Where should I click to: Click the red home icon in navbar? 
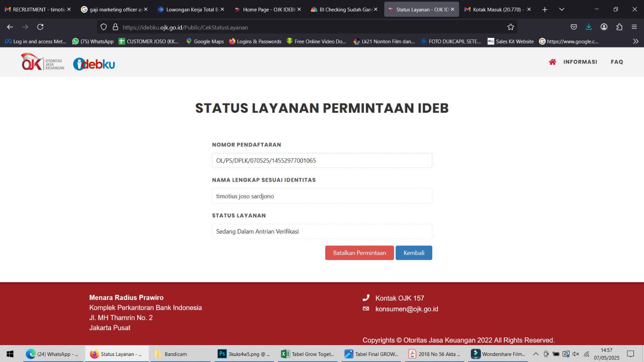click(x=552, y=62)
